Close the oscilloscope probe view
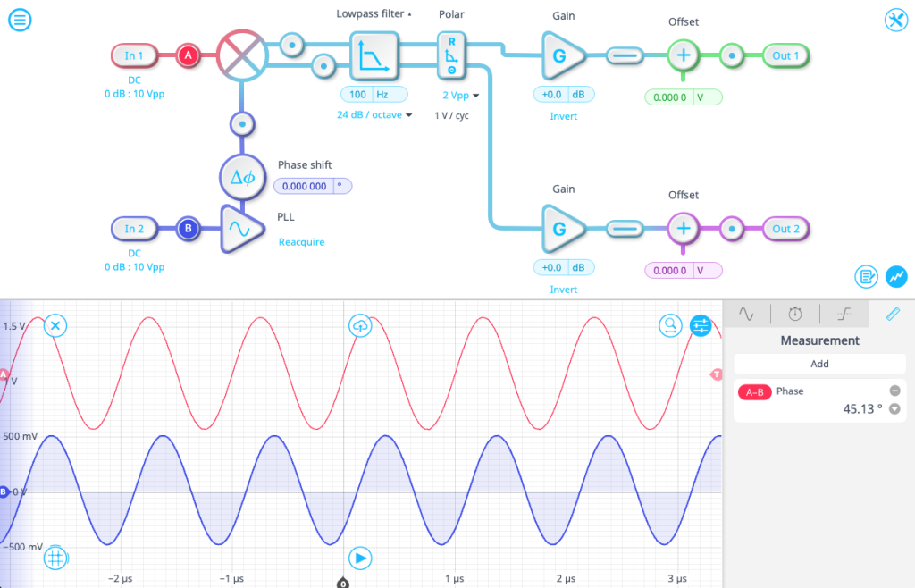The width and height of the screenshot is (915, 588). pyautogui.click(x=55, y=325)
